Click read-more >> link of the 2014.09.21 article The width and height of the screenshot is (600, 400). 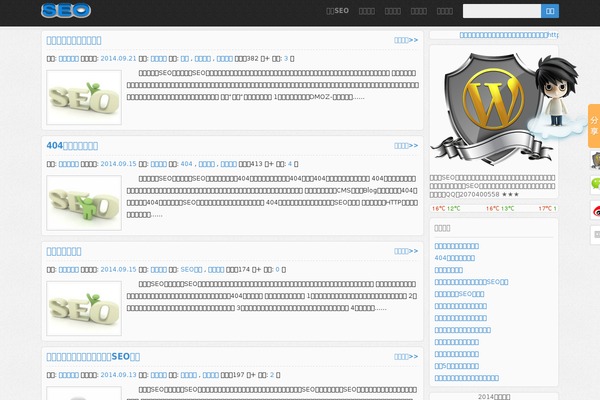coord(406,40)
